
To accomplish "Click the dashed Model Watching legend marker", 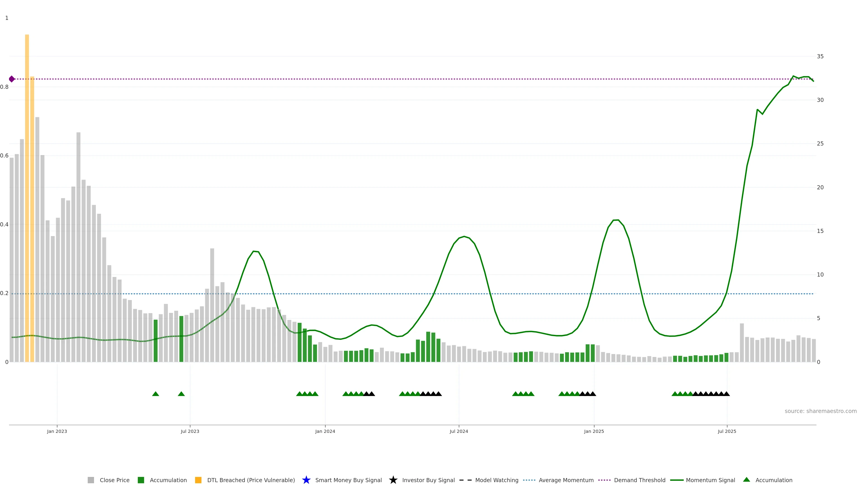I will tap(465, 480).
